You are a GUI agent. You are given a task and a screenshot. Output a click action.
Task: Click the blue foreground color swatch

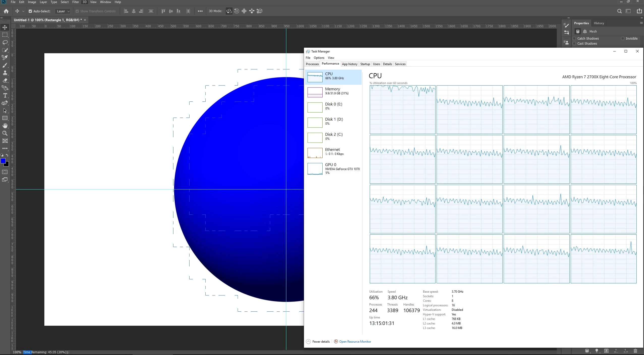pyautogui.click(x=3, y=161)
